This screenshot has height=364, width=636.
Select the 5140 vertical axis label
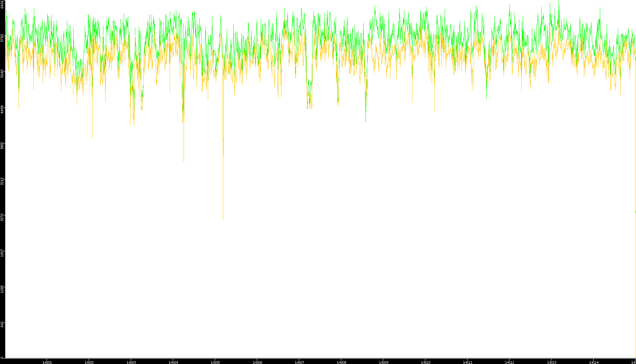tap(2, 74)
